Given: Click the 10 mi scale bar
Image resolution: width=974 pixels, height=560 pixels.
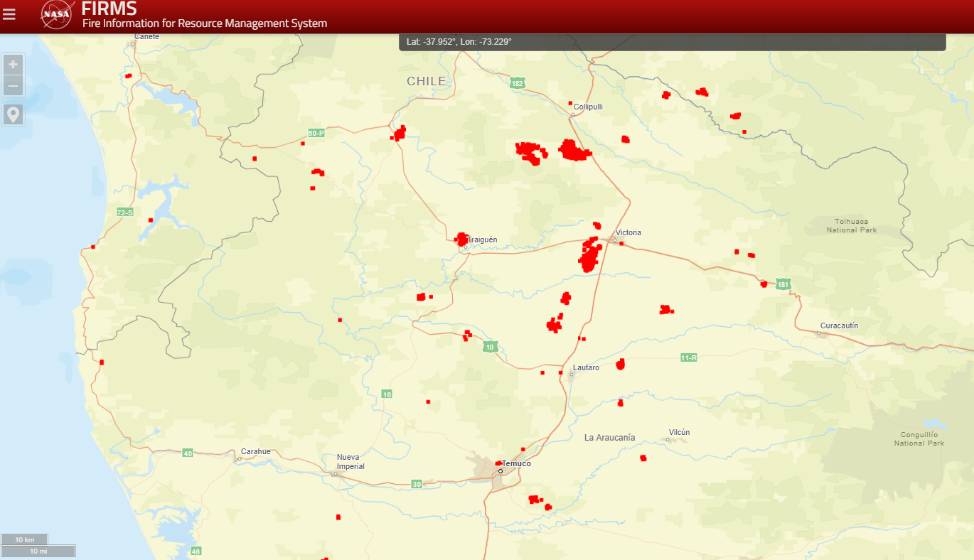Looking at the screenshot, I should point(38,551).
